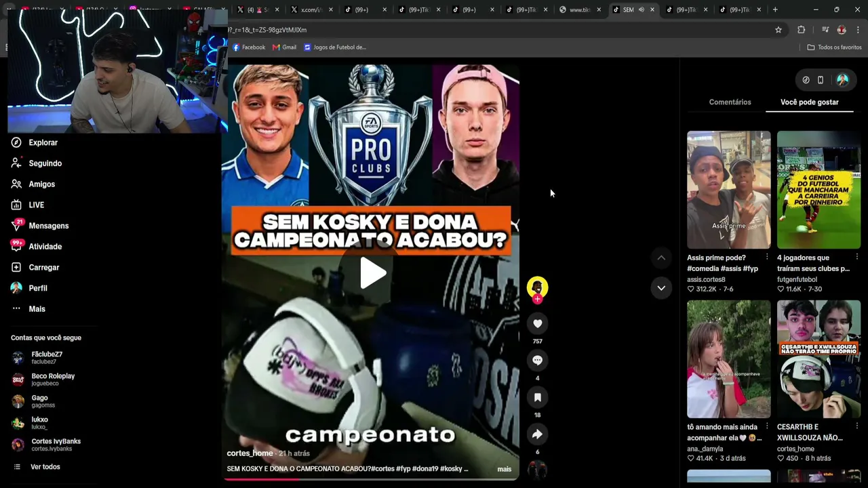The image size is (868, 488).
Task: Open 'Jogos de Futebol de...' bookmark
Action: pyautogui.click(x=335, y=47)
